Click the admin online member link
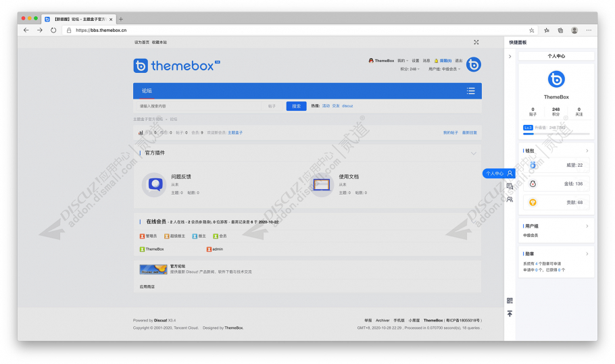 click(x=218, y=249)
